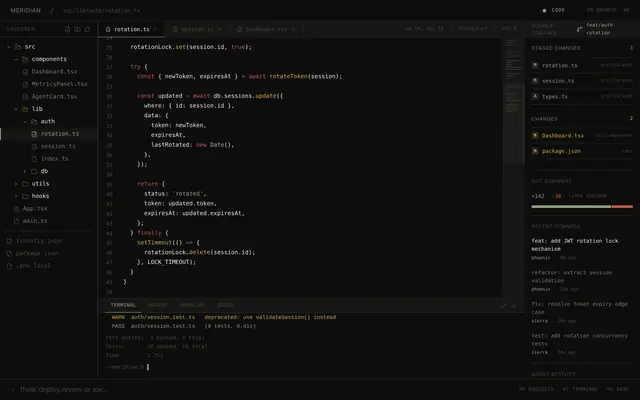Switch to the Dashboard.tsx editor tab
The width and height of the screenshot is (640, 400).
coord(267,29)
